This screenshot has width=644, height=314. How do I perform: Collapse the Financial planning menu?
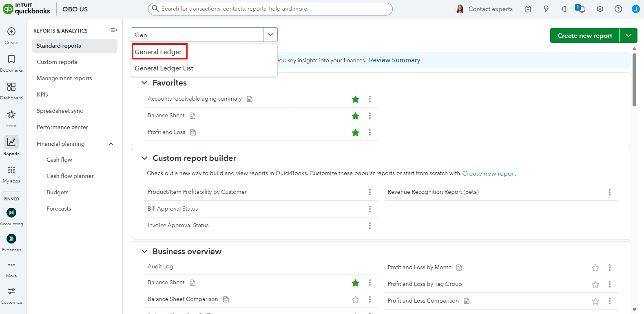coord(111,144)
